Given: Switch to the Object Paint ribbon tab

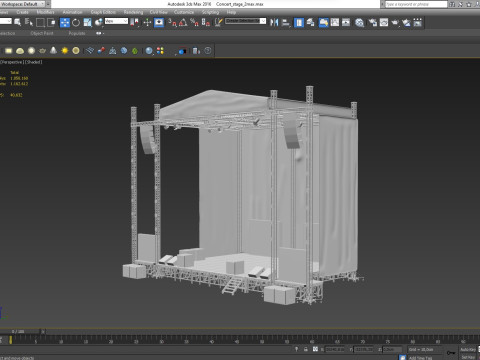Looking at the screenshot, I should click(x=42, y=33).
